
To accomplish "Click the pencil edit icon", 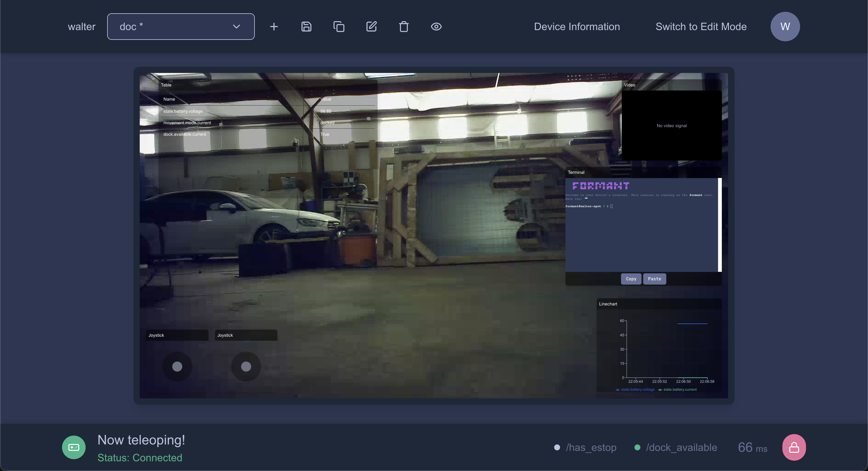I will point(371,27).
